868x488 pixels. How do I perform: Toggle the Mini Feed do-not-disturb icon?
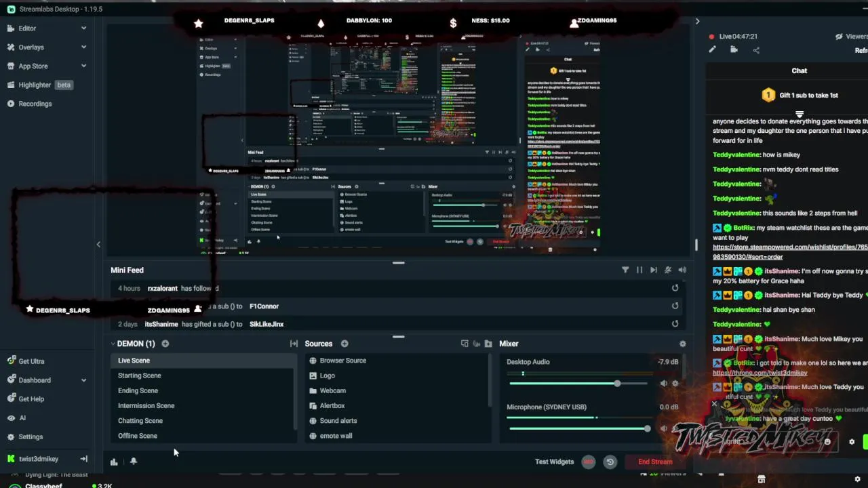pyautogui.click(x=668, y=270)
